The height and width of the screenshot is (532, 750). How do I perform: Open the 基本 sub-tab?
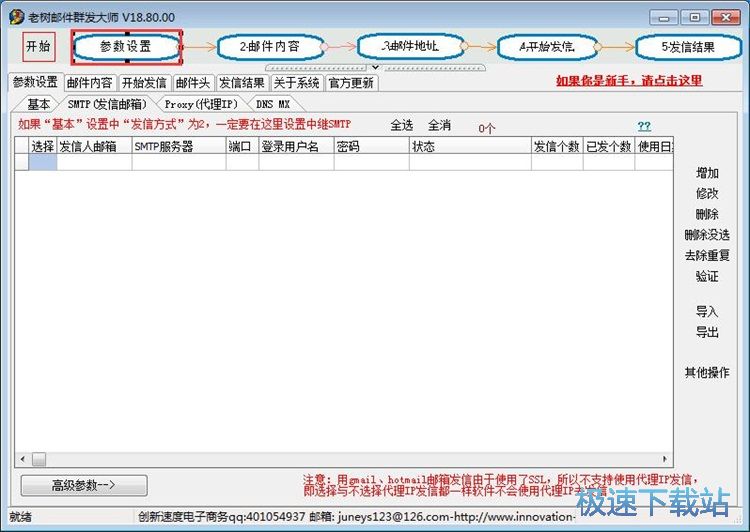38,104
